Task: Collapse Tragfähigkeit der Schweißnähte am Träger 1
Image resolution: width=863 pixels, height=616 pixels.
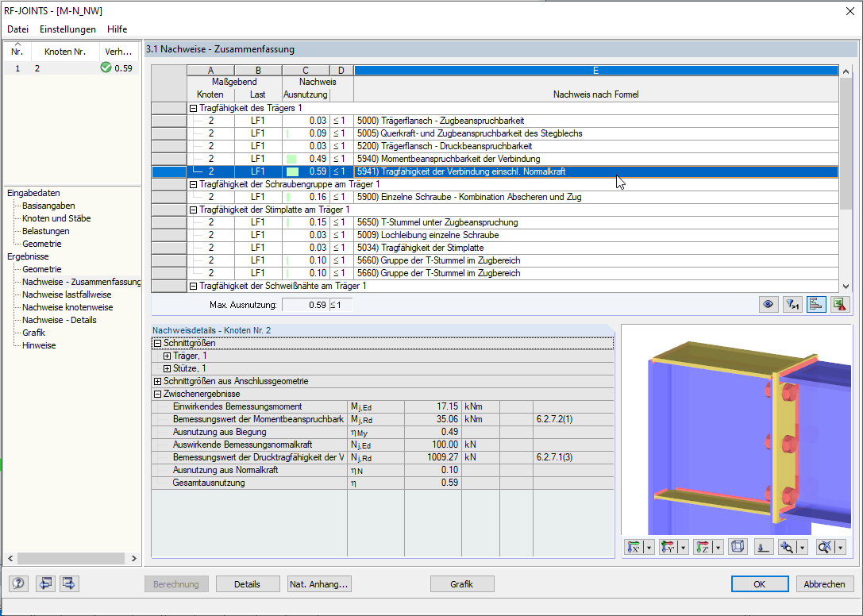Action: 193,287
